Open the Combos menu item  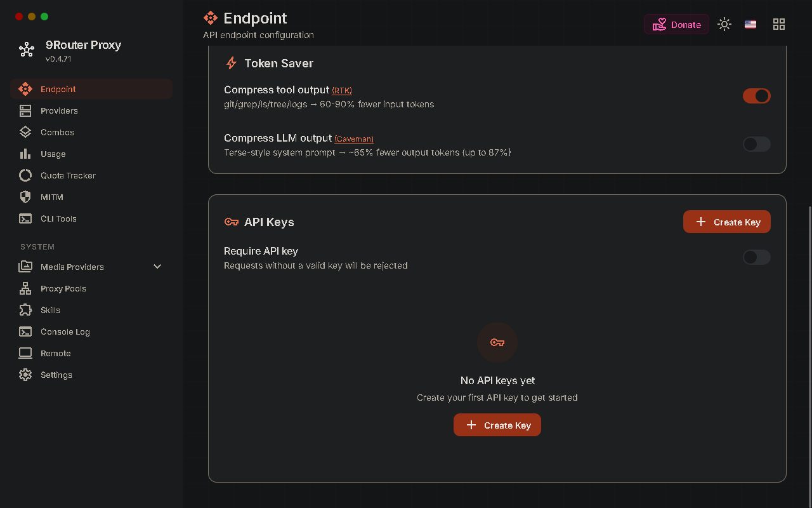point(91,132)
